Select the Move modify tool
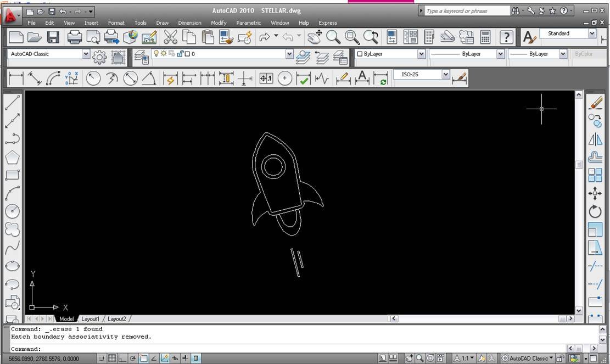Viewport: 610px width, 364px height. tap(595, 193)
